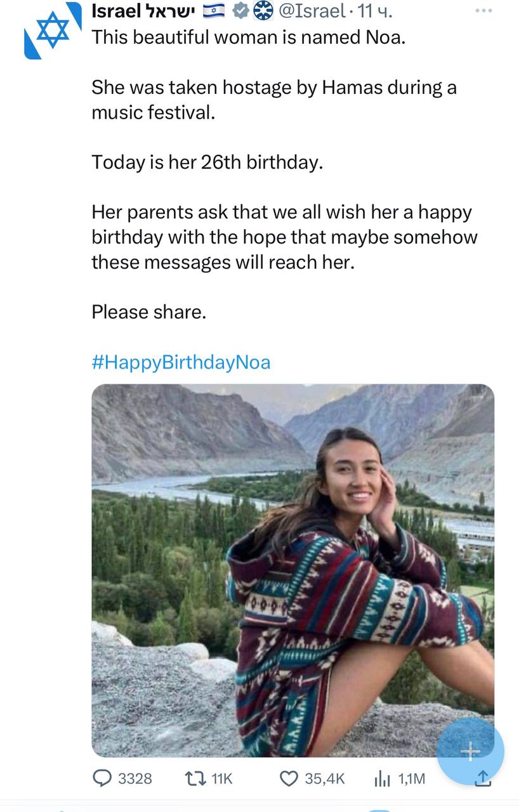Click the retweet arrows icon
Viewport: 519px width, 812px height.
tap(194, 778)
